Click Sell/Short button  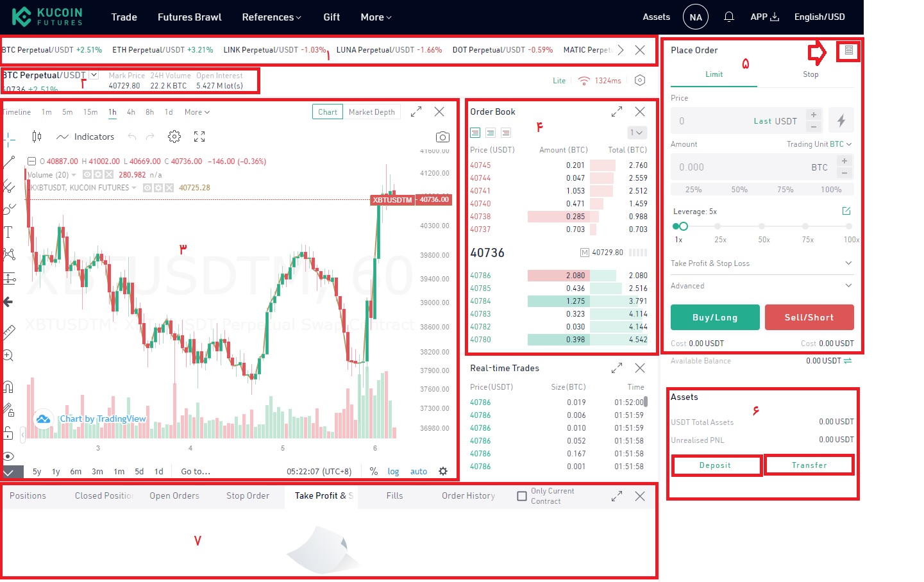(x=809, y=317)
